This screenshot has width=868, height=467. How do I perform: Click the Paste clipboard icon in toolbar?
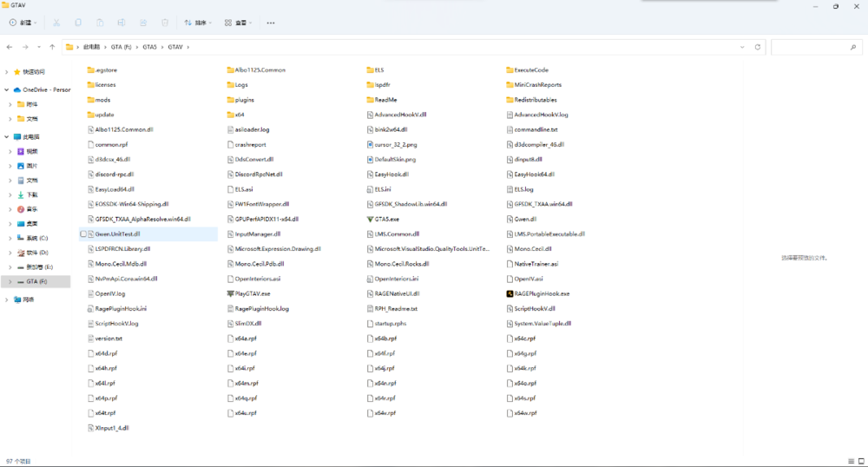[100, 23]
